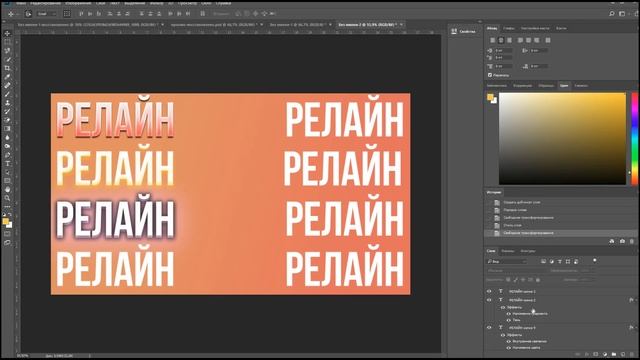Switch to the Libraries tab

[497, 86]
